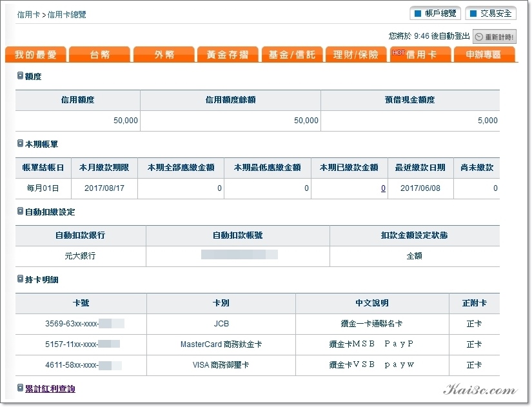This screenshot has width=532, height=407.
Task: Click the 預借現金額度 value 5,000
Action: 488,121
